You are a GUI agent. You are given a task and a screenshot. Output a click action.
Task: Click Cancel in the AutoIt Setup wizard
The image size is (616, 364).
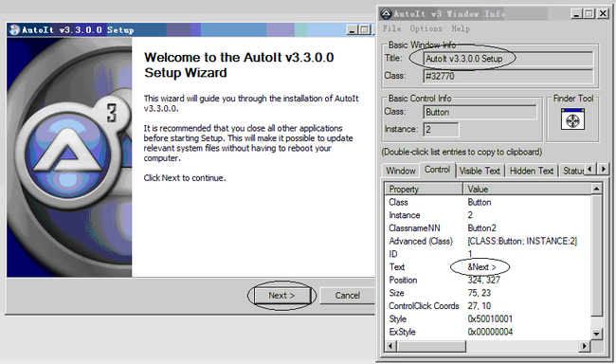(x=347, y=296)
